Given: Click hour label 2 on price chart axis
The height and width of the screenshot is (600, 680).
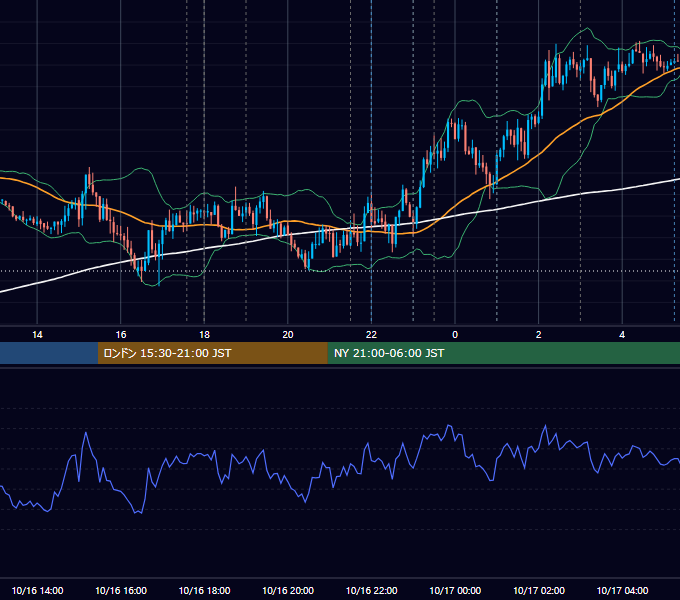Looking at the screenshot, I should (x=538, y=335).
